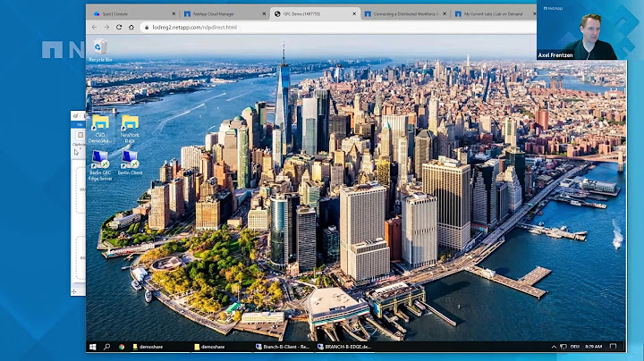Switch to the NetApp Cloud Manager tab
Viewport: 644px width, 361px height.
224,14
